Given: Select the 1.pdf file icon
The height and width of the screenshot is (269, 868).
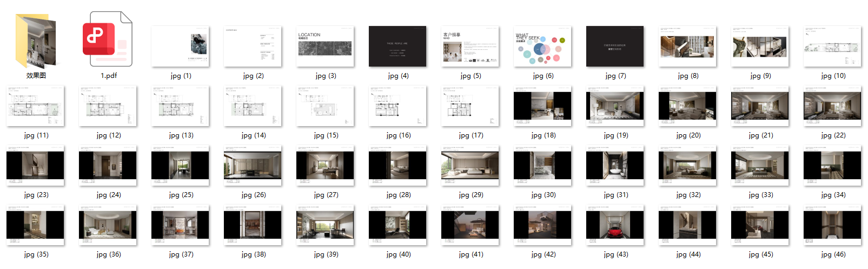Looking at the screenshot, I should point(108,40).
